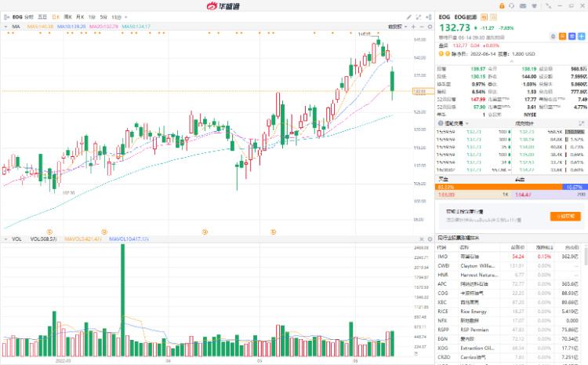This screenshot has height=365, width=588.
Task: Select the 1-minute chart tab
Action: (92, 17)
